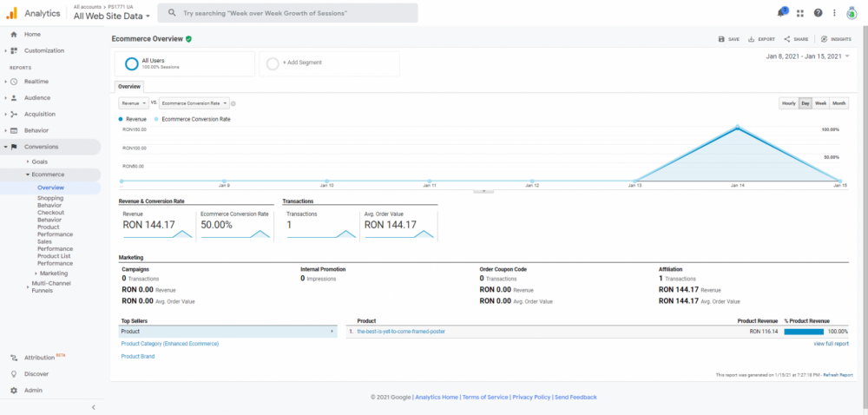The height and width of the screenshot is (415, 868).
Task: Select the Hourly granularity toggle
Action: 789,103
